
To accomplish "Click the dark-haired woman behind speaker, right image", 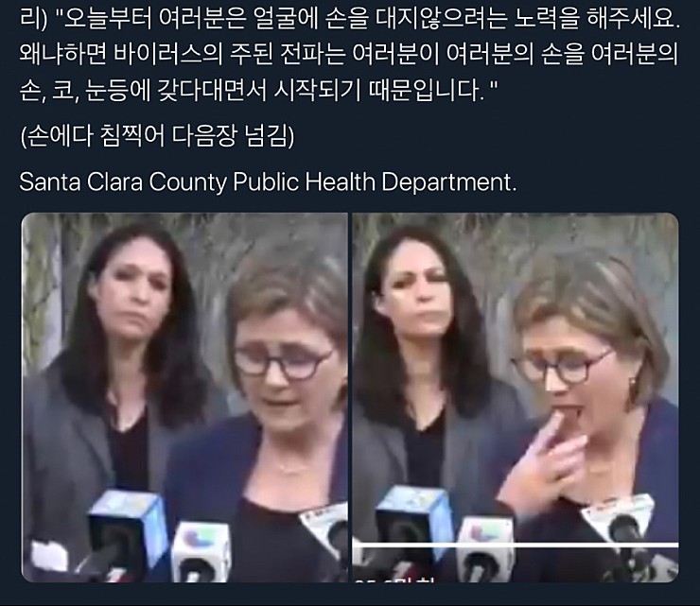I will [x=424, y=339].
